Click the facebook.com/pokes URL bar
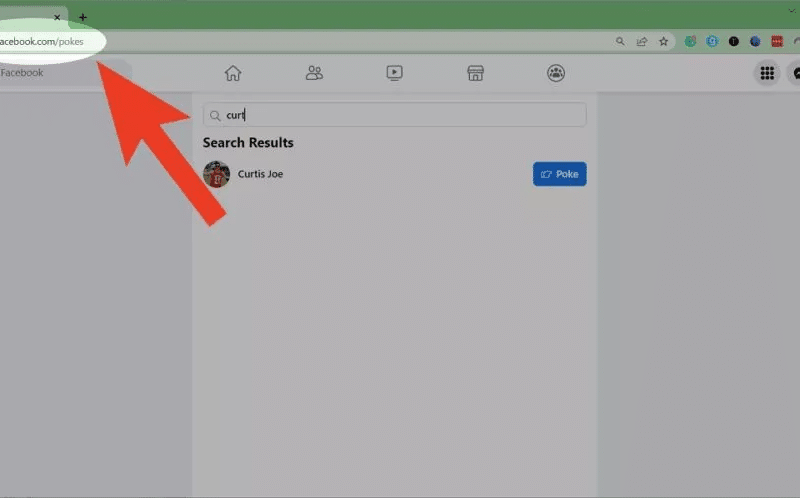 (x=300, y=42)
